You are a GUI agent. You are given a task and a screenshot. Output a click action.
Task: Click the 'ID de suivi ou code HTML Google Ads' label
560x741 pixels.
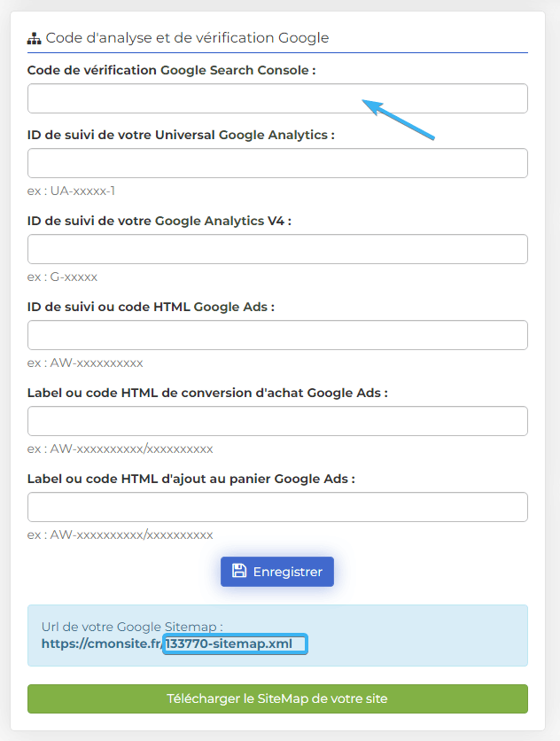[x=151, y=307]
